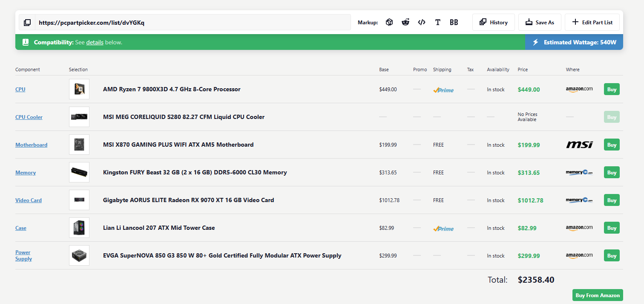644x304 pixels.
Task: Click the $199.99 motherboard price
Action: pyautogui.click(x=529, y=145)
